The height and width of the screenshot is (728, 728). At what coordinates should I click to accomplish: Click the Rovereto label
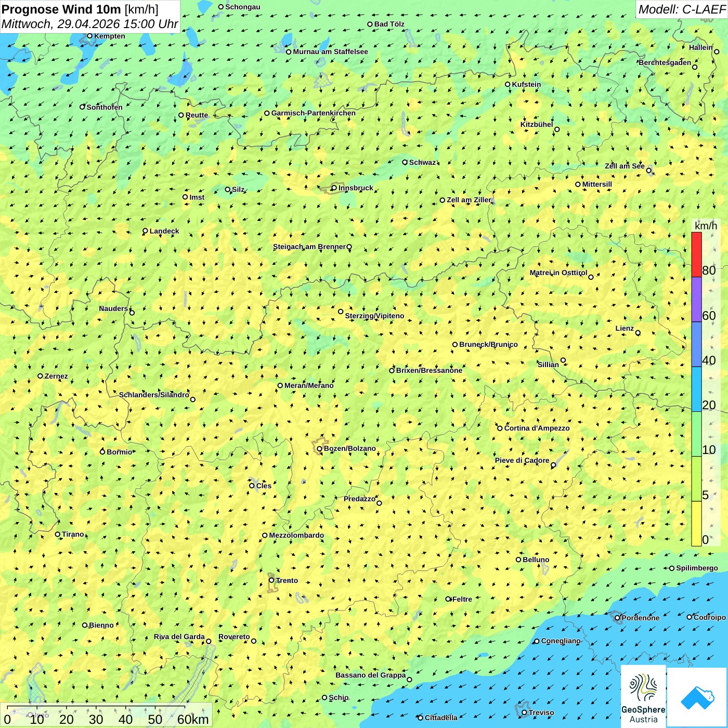[234, 636]
